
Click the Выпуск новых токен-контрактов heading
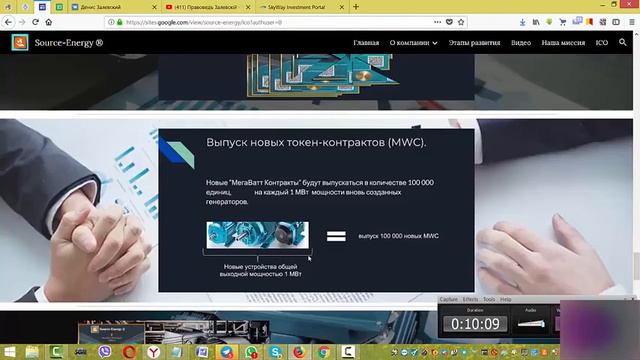tap(316, 142)
